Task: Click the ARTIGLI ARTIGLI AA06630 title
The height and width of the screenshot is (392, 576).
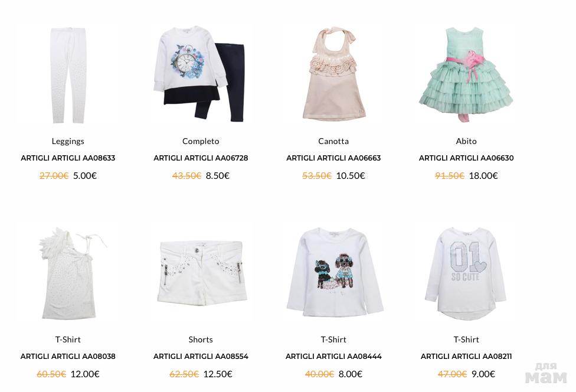Action: (466, 158)
